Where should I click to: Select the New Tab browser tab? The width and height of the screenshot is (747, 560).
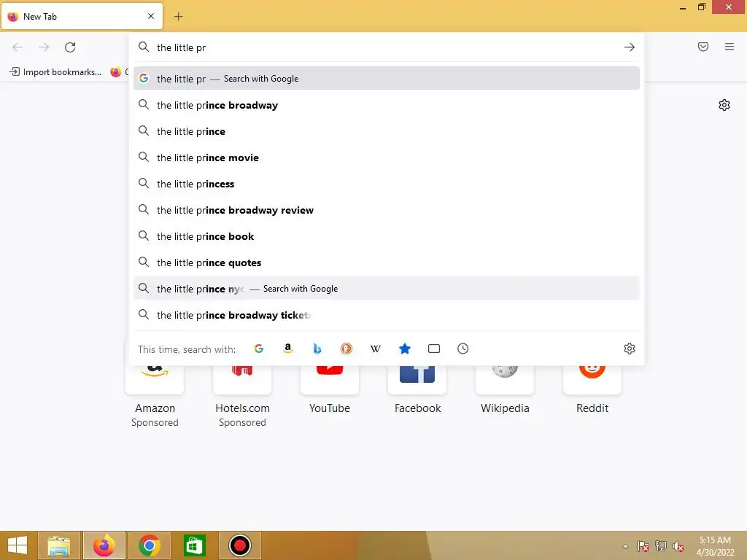pos(82,16)
